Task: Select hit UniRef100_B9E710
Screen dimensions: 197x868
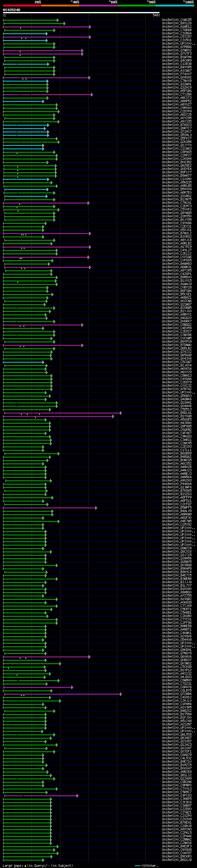Action: pos(177,761)
